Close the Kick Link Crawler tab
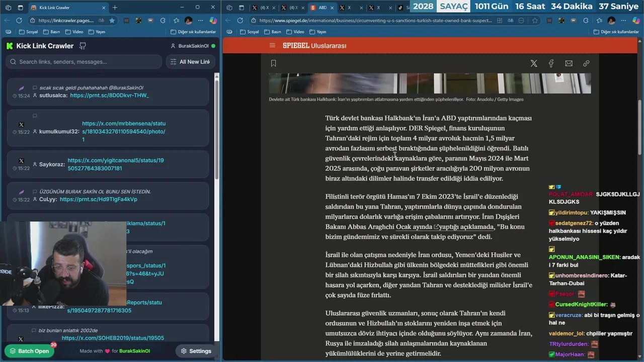The width and height of the screenshot is (644, 362). (103, 8)
